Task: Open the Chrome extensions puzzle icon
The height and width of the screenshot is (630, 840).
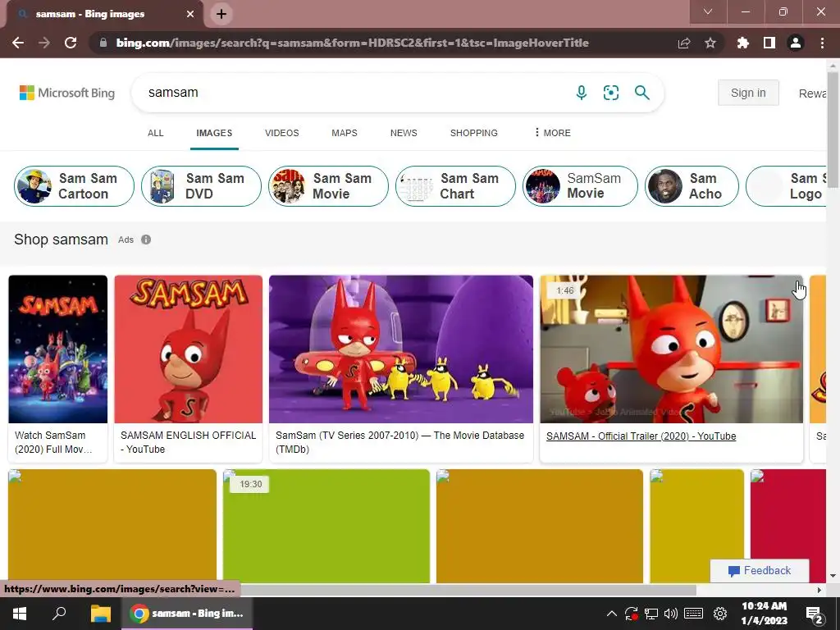Action: 743,43
